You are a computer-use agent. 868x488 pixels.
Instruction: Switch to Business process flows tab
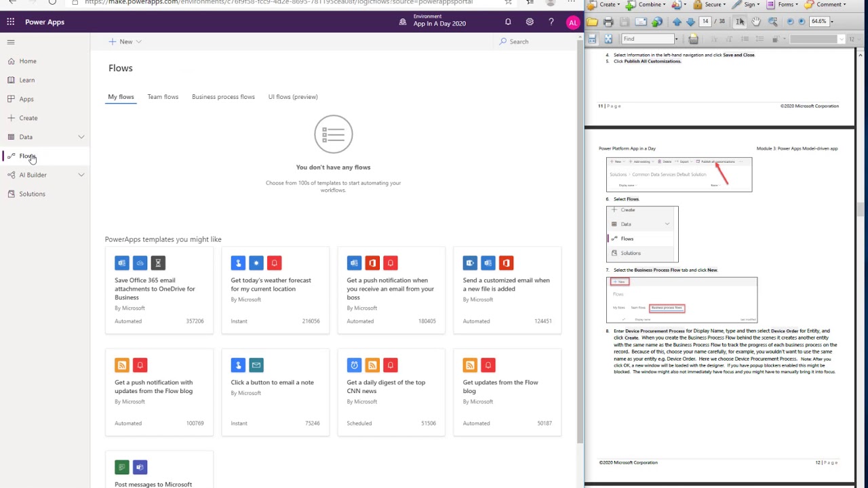pyautogui.click(x=223, y=97)
